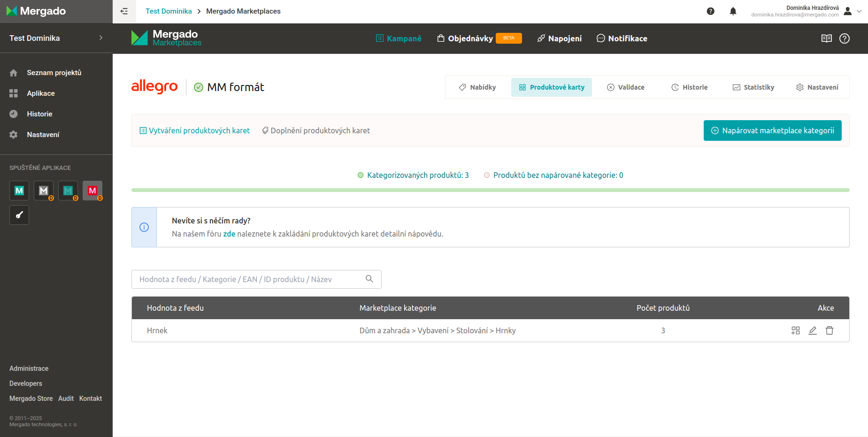Open the Napojení section
The image size is (868, 437).
coord(560,38)
